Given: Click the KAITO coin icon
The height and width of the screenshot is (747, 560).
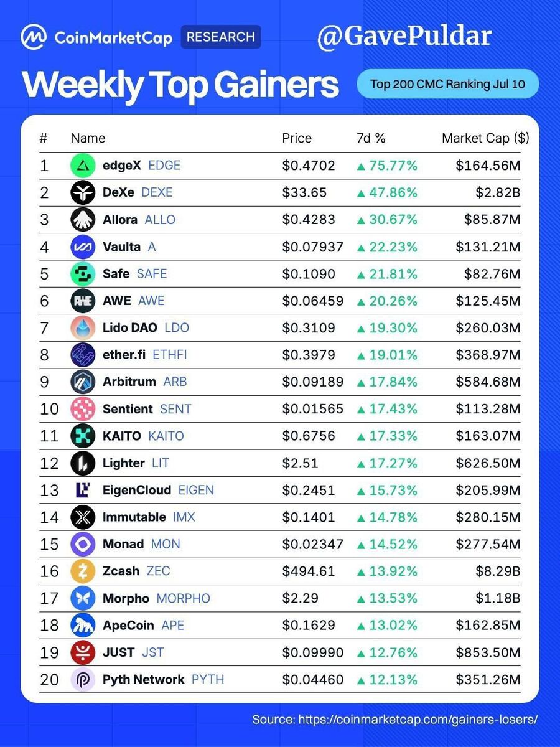Looking at the screenshot, I should 83,436.
